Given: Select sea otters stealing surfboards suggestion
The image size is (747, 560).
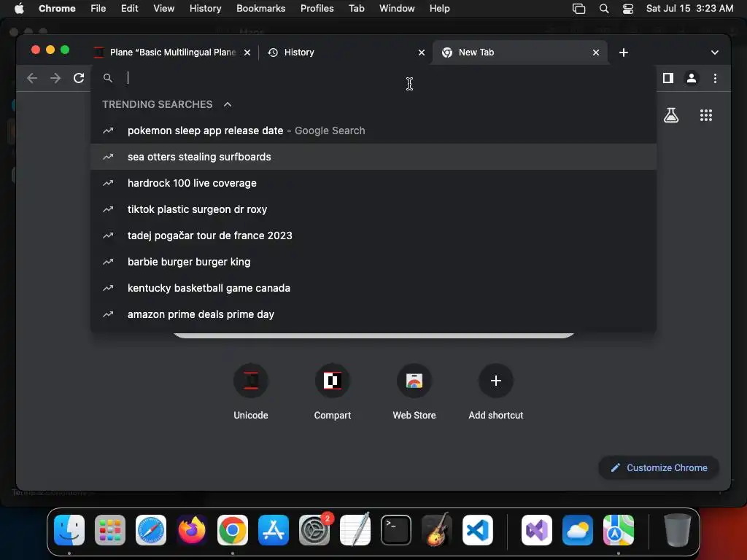Looking at the screenshot, I should [373, 157].
